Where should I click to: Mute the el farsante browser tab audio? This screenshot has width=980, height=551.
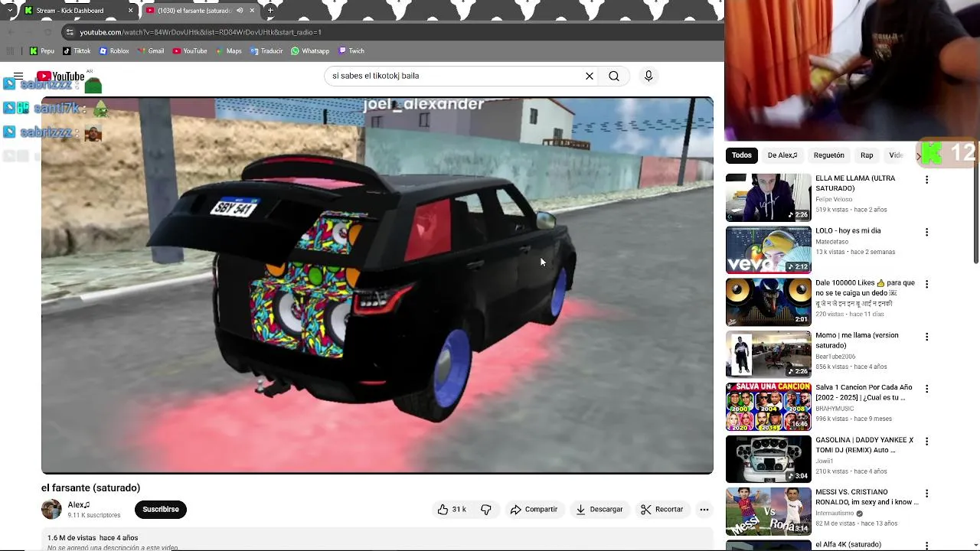[240, 11]
